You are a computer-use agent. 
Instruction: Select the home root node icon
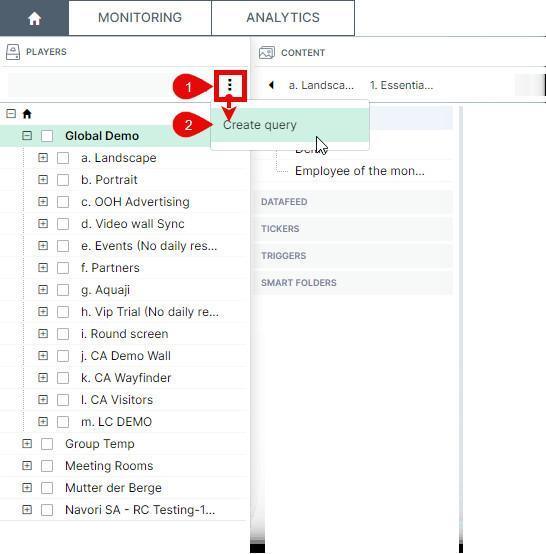(x=27, y=114)
